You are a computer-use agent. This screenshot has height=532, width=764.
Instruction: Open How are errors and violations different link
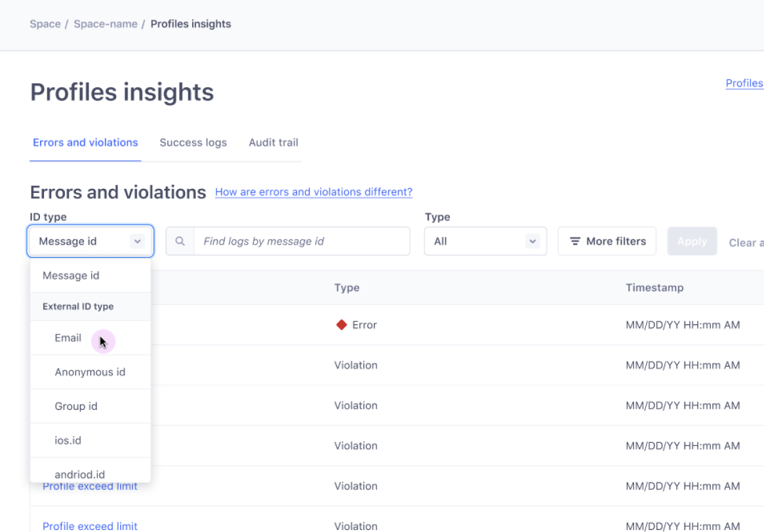313,192
